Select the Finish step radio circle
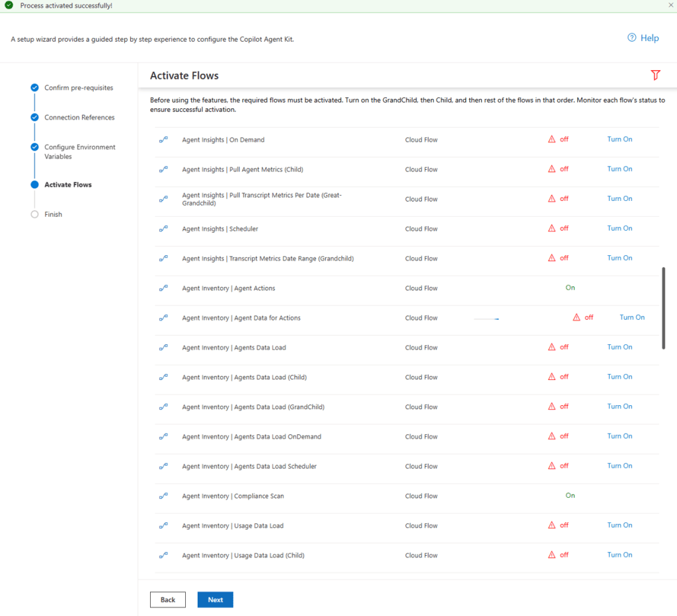The image size is (677, 616). click(x=34, y=214)
